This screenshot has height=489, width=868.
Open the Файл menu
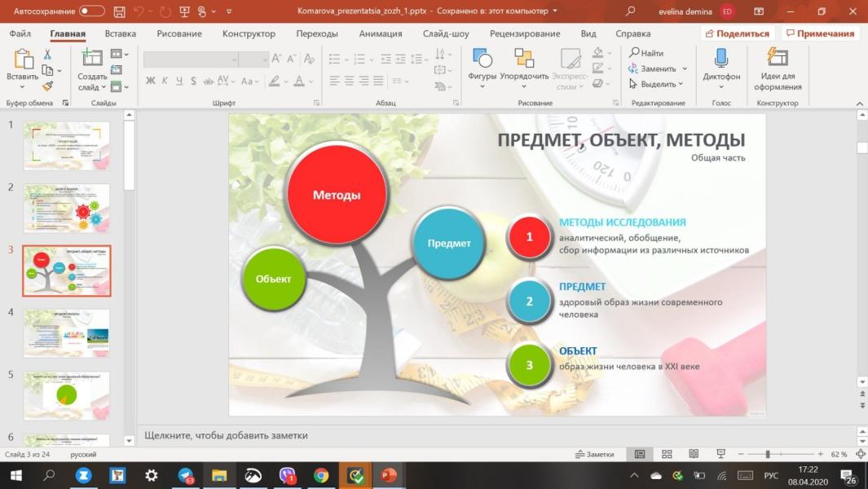[x=20, y=33]
